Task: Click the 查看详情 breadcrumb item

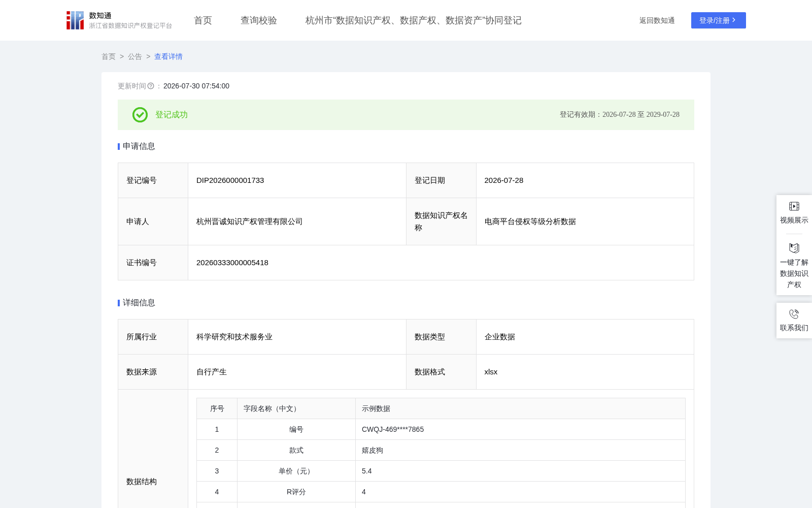Action: [x=168, y=56]
